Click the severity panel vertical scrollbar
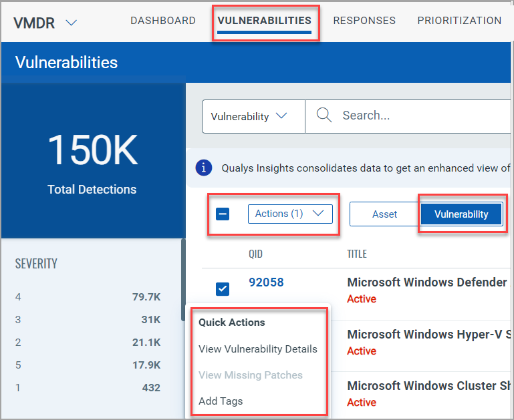Image resolution: width=514 pixels, height=420 pixels. 183,280
